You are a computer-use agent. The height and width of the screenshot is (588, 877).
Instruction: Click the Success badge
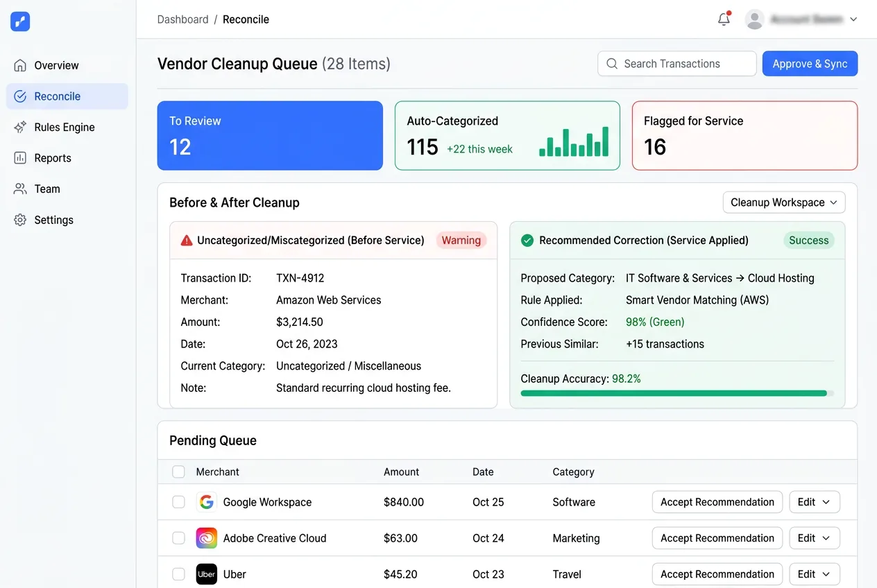[x=809, y=241]
